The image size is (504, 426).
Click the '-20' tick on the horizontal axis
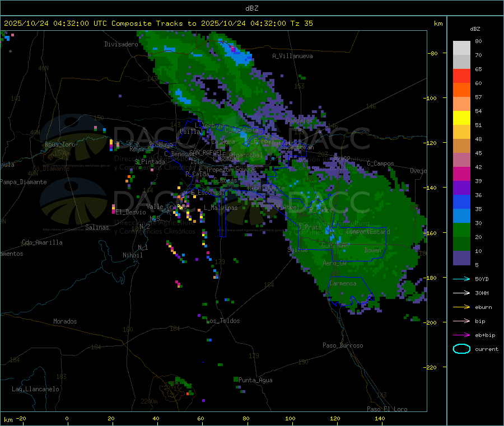pos(21,418)
